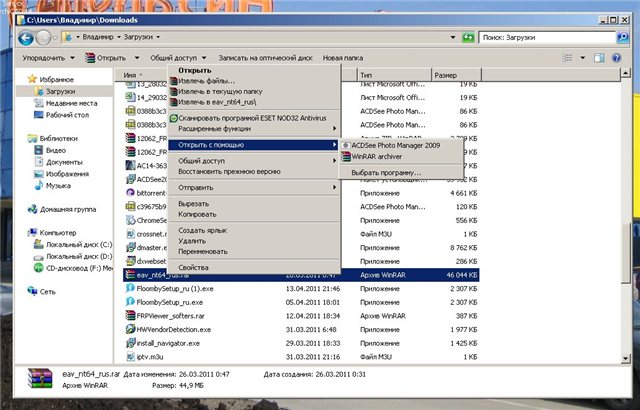
Task: Select the HWVendorDetection.exe icon
Action: pyautogui.click(x=130, y=329)
